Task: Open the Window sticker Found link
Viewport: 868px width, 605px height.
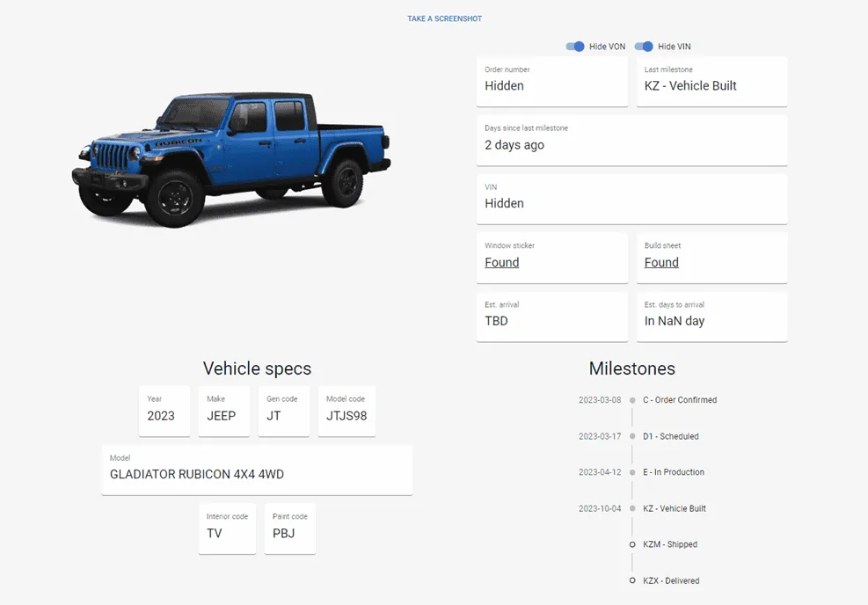Action: click(501, 262)
